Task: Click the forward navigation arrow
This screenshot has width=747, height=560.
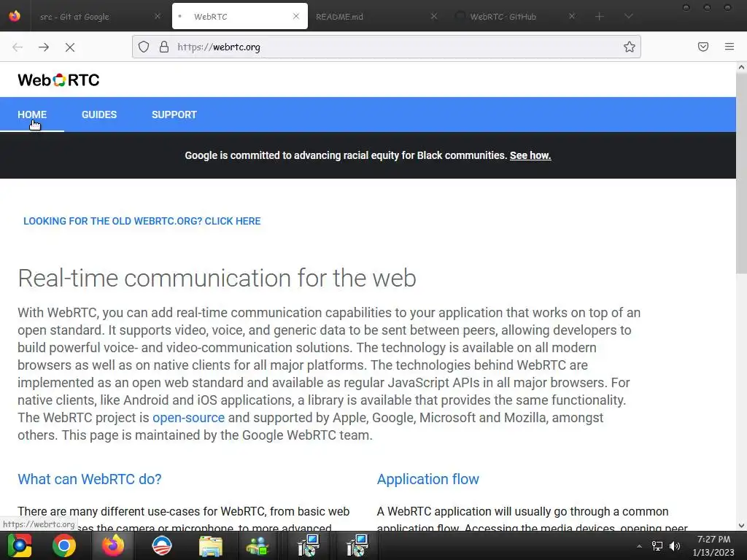Action: (x=44, y=47)
